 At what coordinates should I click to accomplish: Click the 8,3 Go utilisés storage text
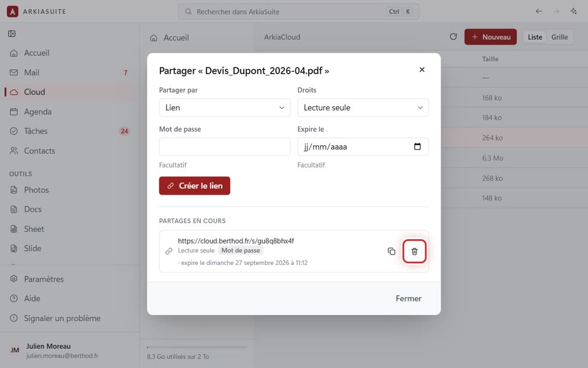coord(178,356)
